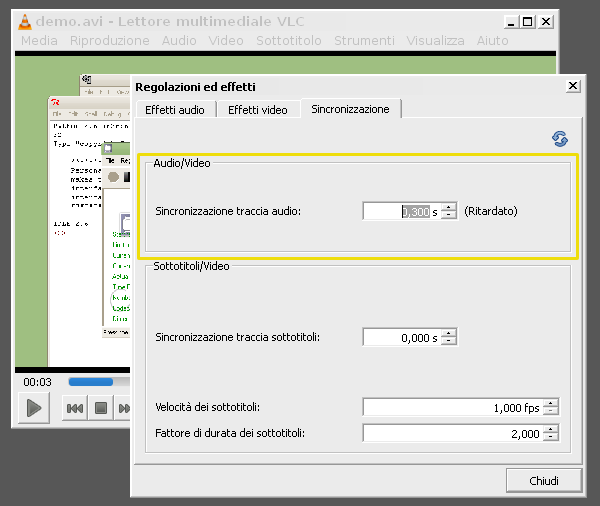The height and width of the screenshot is (506, 600).
Task: Click the previous track button
Action: tap(75, 407)
